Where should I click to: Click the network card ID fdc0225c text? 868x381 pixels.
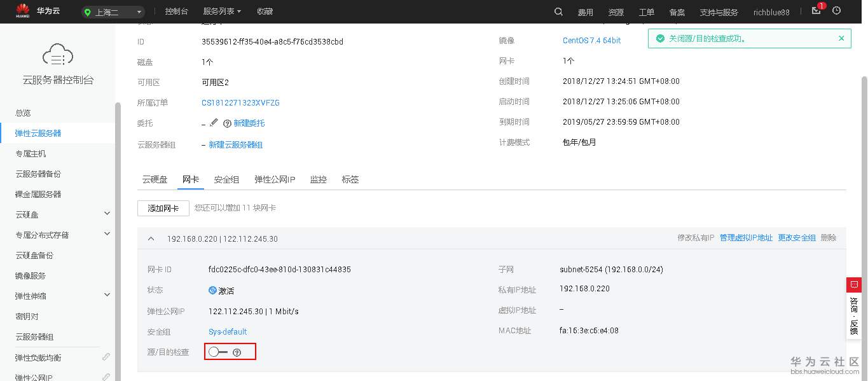pos(280,269)
